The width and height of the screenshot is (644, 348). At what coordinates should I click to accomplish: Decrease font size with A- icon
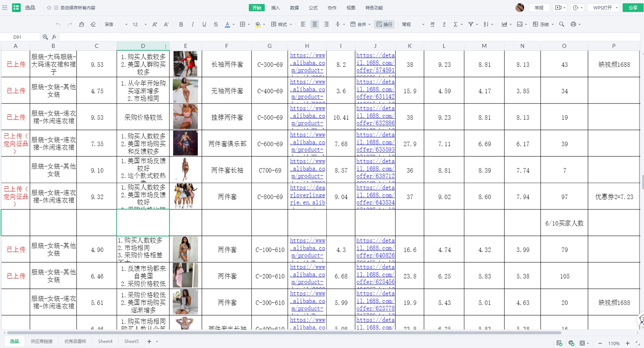166,24
